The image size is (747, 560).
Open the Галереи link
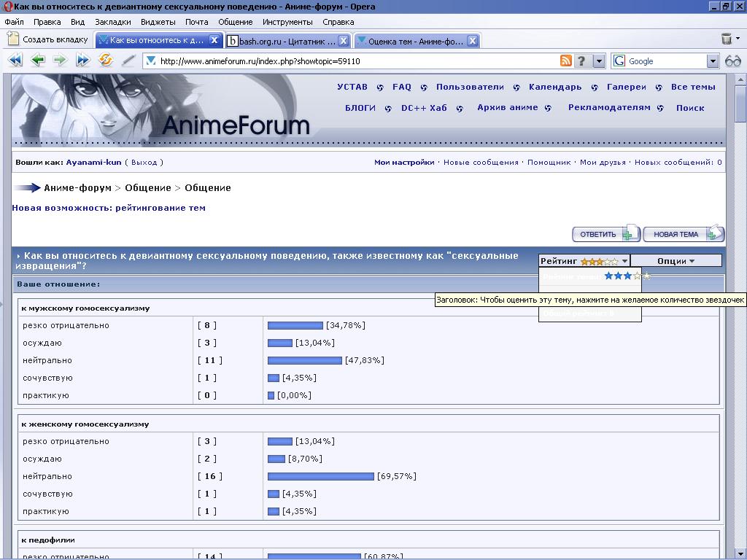click(x=627, y=87)
